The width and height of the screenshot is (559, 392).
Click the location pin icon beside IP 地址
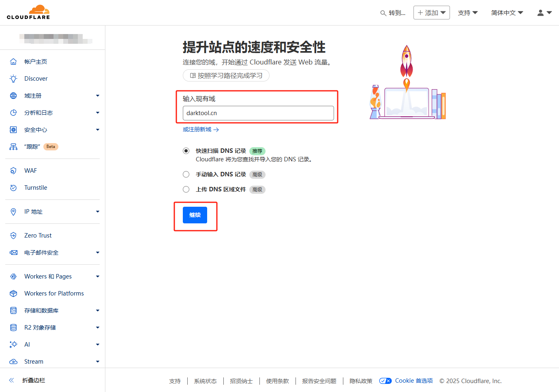point(13,212)
